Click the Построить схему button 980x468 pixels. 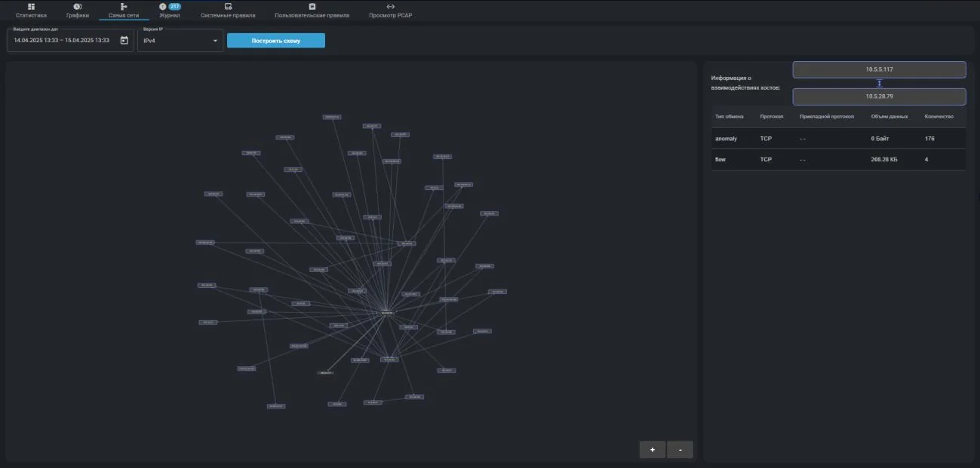tap(276, 41)
